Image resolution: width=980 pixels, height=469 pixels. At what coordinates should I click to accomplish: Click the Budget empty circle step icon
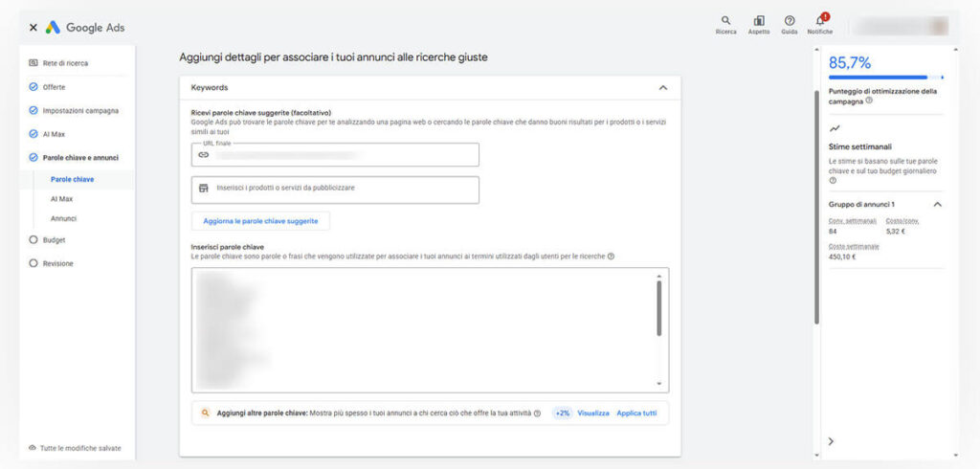[33, 240]
